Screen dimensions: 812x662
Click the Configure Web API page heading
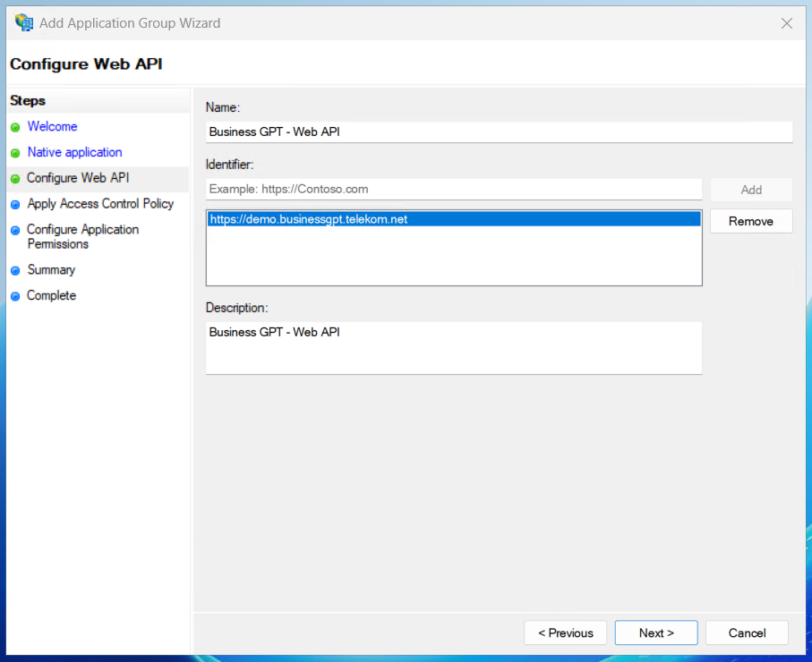point(86,64)
